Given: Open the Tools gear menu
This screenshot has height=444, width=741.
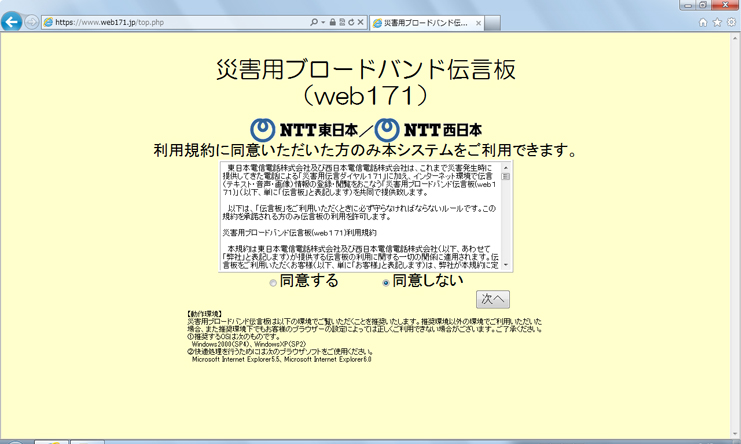Looking at the screenshot, I should tap(732, 22).
